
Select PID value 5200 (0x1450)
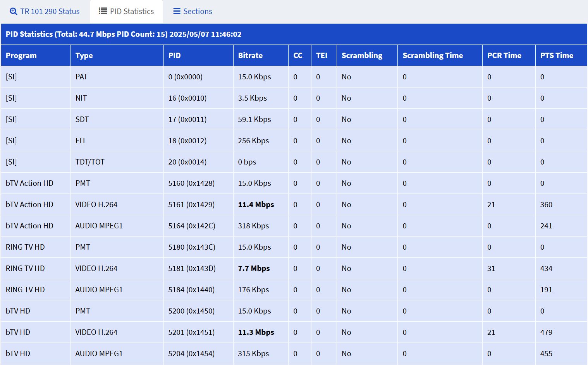(191, 311)
